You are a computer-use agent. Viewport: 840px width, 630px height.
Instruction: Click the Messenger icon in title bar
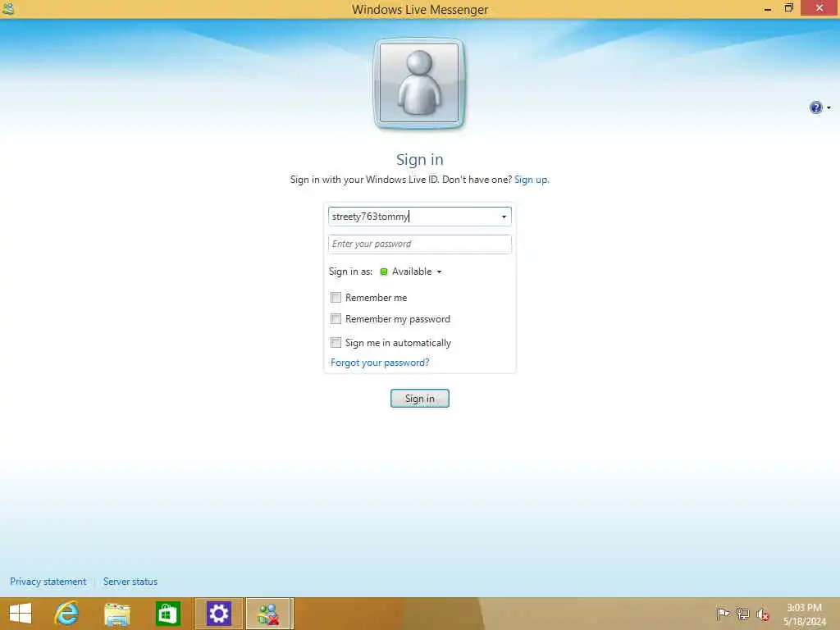click(x=8, y=9)
